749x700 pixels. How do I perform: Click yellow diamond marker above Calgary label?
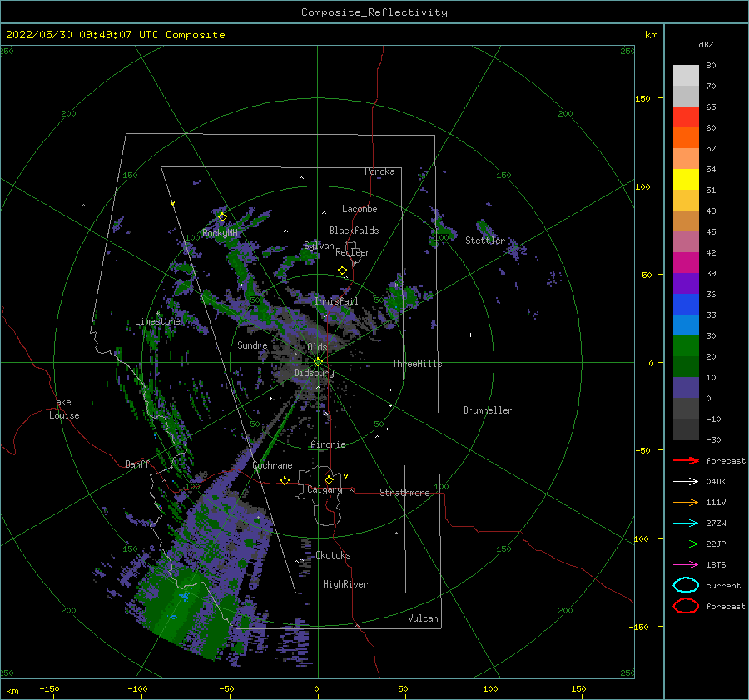pos(329,479)
